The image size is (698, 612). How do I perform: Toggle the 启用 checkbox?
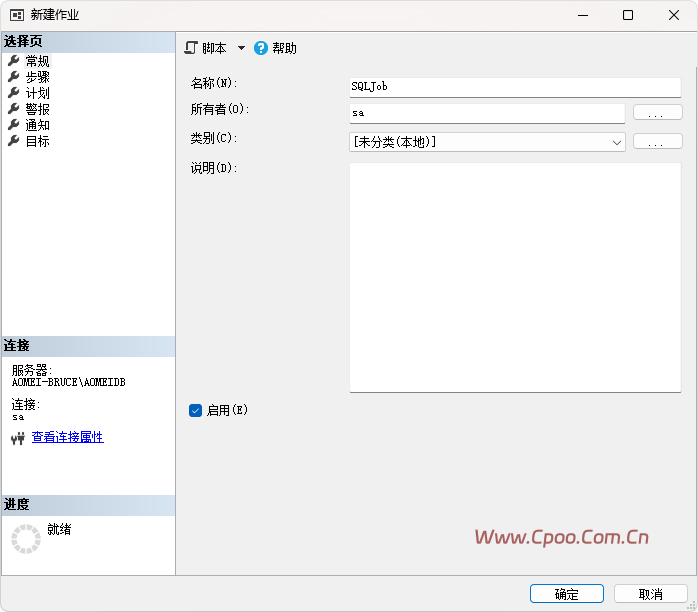pyautogui.click(x=195, y=410)
